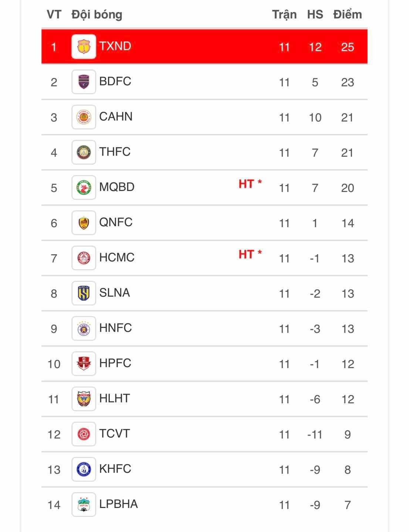Click the QNFC team badge
The image size is (409, 532).
84,223
